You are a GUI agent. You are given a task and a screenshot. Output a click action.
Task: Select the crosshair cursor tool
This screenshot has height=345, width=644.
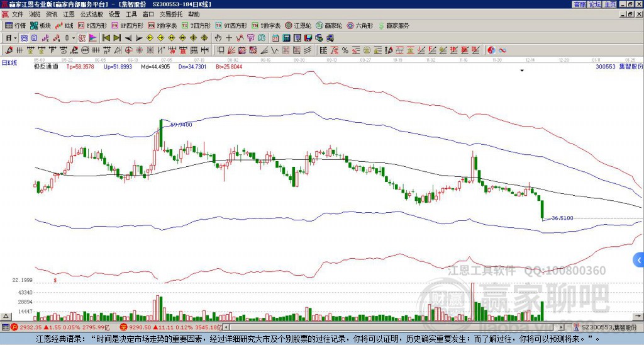pyautogui.click(x=229, y=38)
